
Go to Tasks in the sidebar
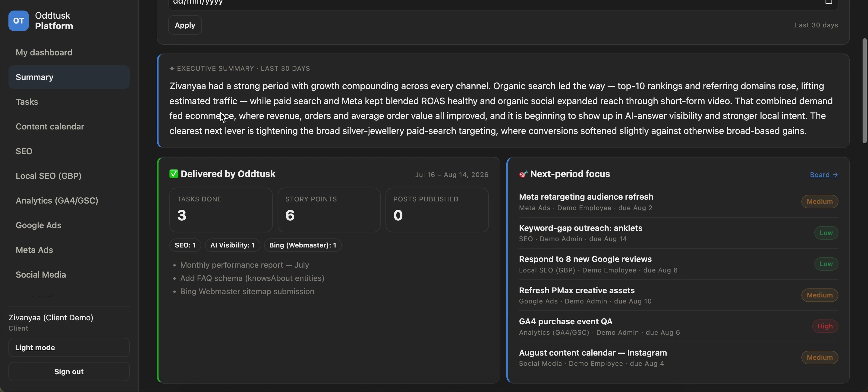[x=69, y=102]
